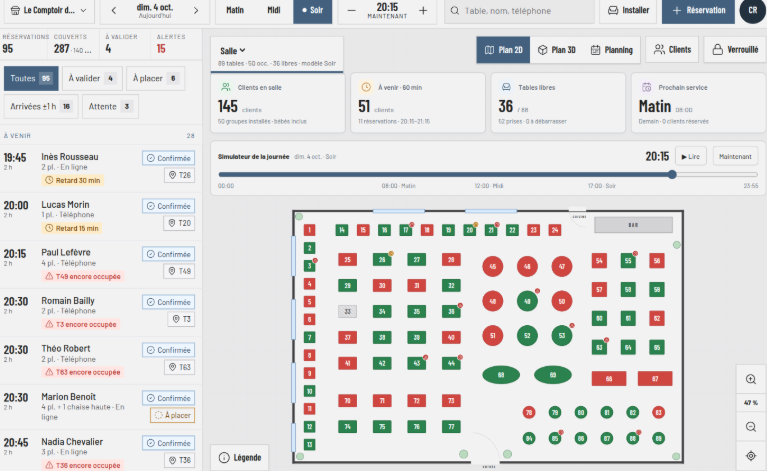Click À placer for Marion Benoit

coord(173,415)
